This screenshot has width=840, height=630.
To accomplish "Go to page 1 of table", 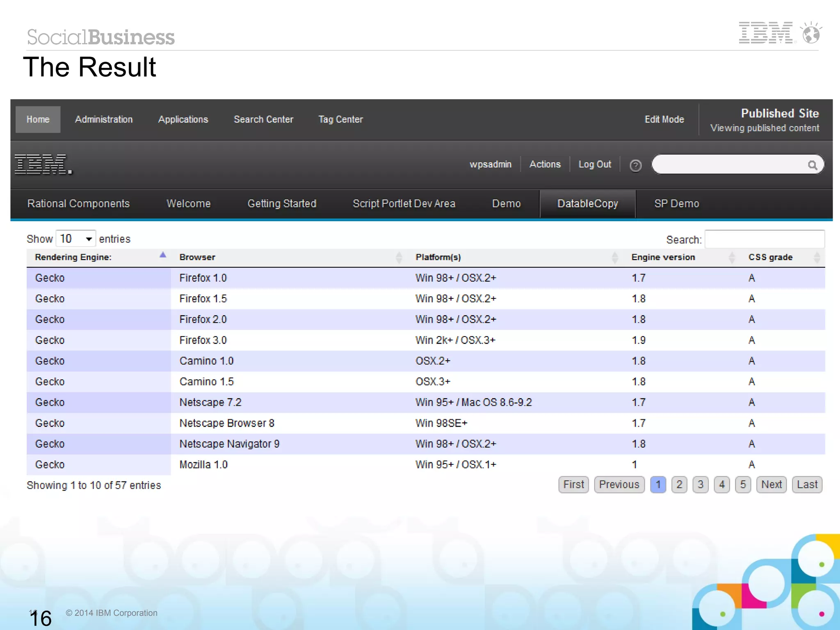I will click(658, 485).
